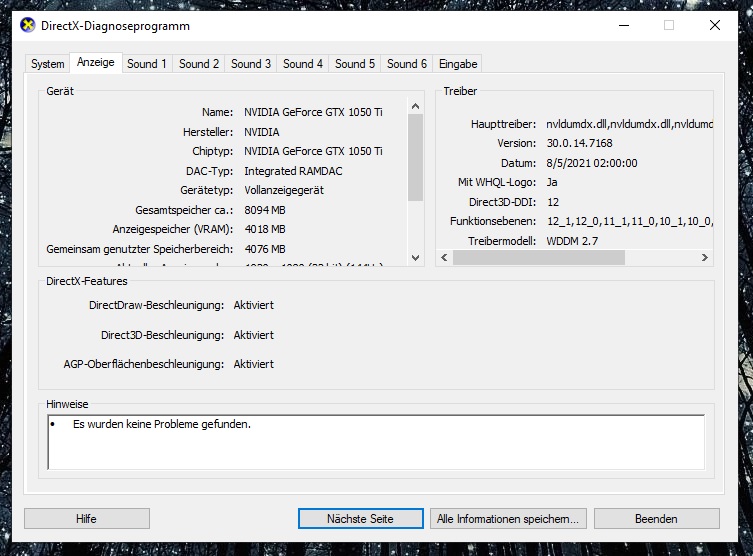Click the Chiptyp value NVIDIA GeForce GTX 1050 Ti
The image size is (753, 556).
tap(313, 151)
